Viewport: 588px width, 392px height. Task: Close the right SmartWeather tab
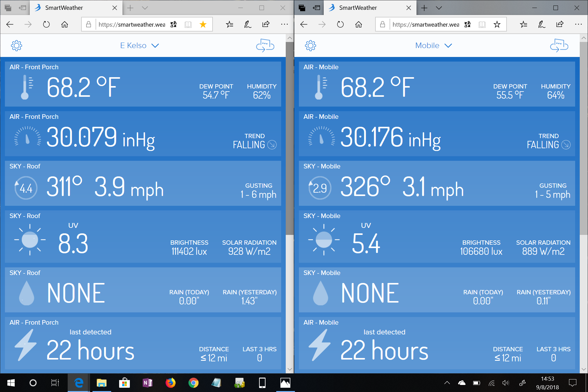(409, 8)
